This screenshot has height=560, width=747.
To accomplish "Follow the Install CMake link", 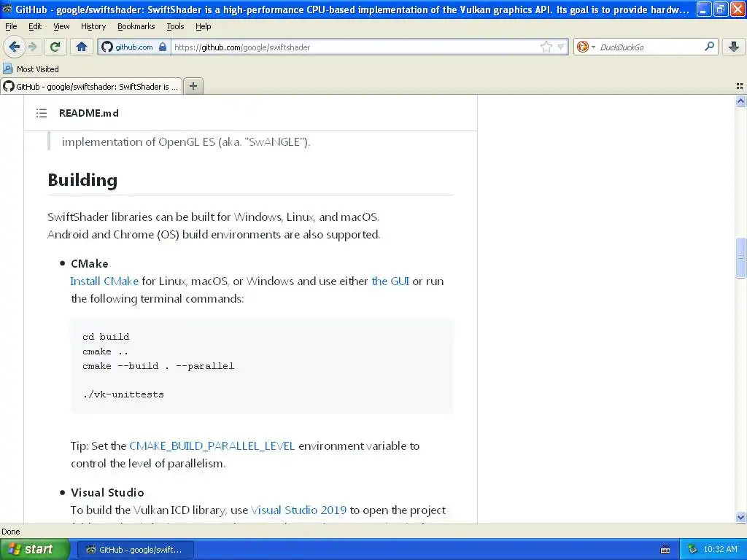I will pyautogui.click(x=104, y=281).
